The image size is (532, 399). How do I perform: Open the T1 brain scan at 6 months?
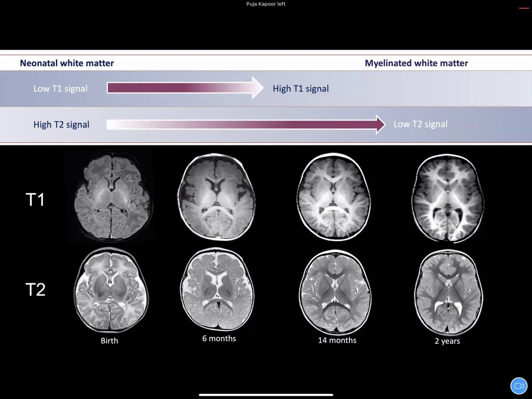click(216, 197)
